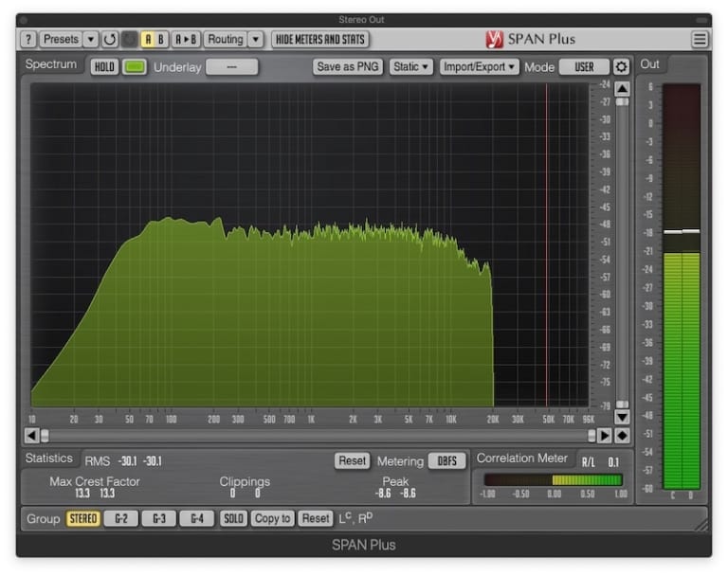This screenshot has height=576, width=728.
Task: Toggle the spectrum HOLD button
Action: click(x=102, y=67)
